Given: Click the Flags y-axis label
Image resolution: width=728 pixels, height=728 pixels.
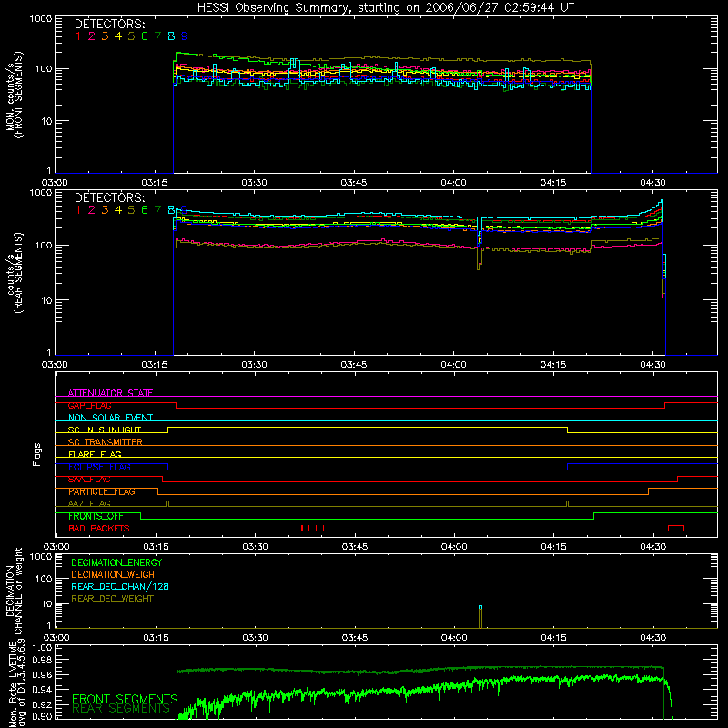Looking at the screenshot, I should (x=36, y=454).
